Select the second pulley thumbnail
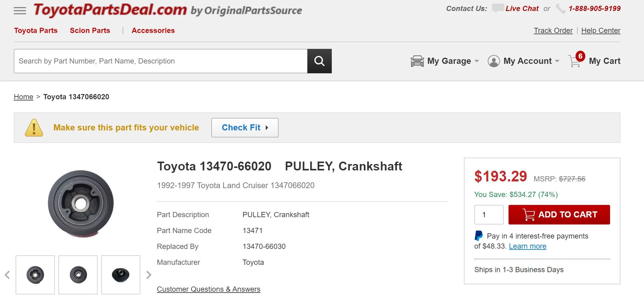 [x=78, y=275]
